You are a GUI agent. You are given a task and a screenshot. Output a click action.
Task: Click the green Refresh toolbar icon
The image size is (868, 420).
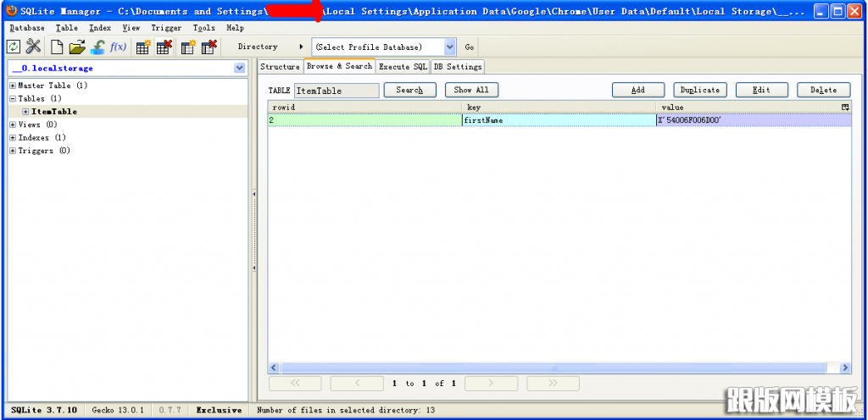click(14, 47)
